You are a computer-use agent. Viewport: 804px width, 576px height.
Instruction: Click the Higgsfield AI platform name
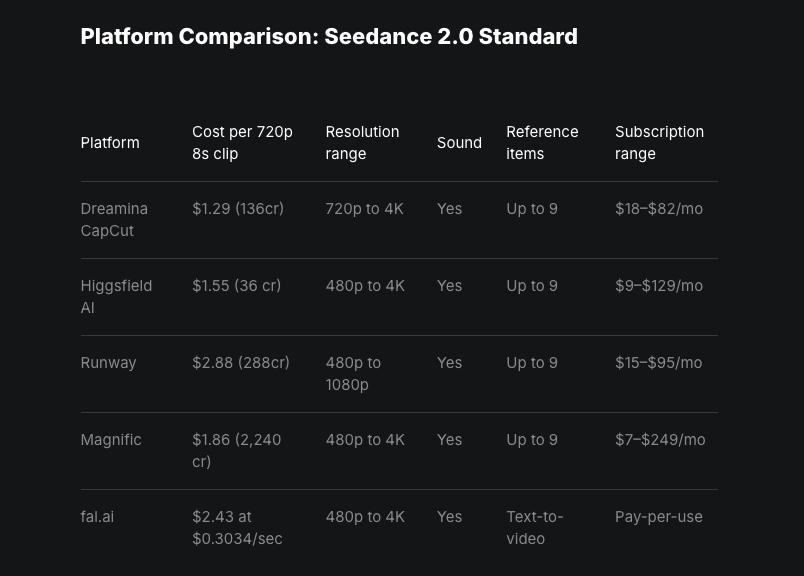[116, 296]
